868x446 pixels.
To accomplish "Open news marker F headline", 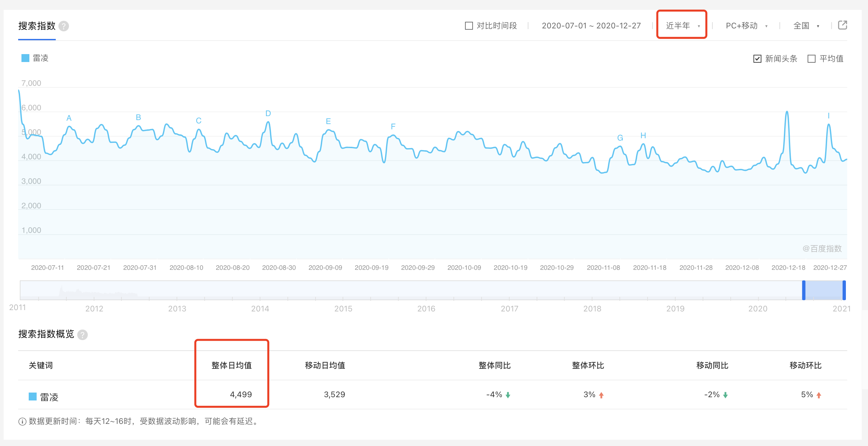I will (393, 127).
